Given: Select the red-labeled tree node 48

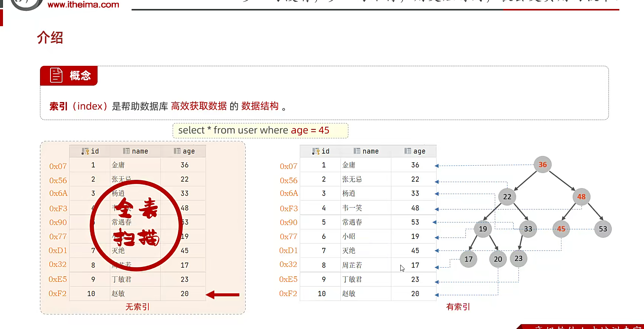Looking at the screenshot, I should (x=581, y=197).
